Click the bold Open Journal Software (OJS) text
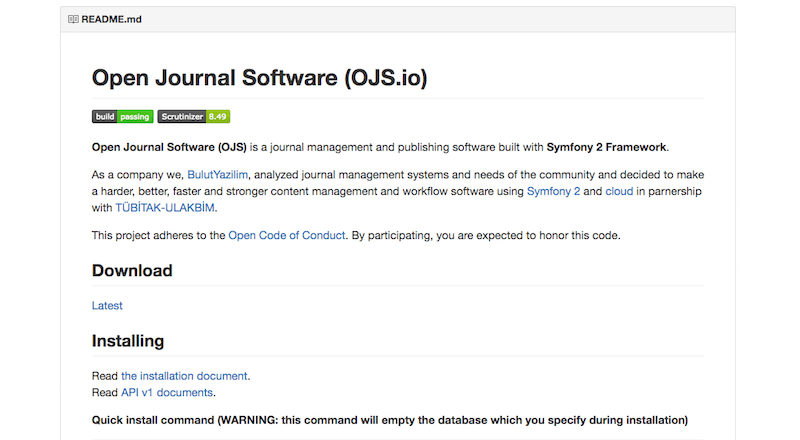This screenshot has height=440, width=800. pyautogui.click(x=169, y=147)
